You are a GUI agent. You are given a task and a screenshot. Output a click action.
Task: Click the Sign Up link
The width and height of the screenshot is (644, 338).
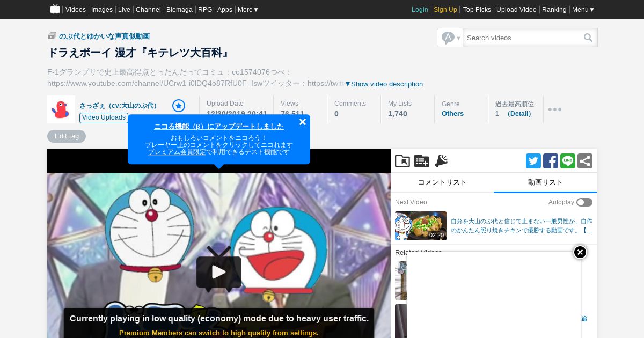click(x=445, y=10)
